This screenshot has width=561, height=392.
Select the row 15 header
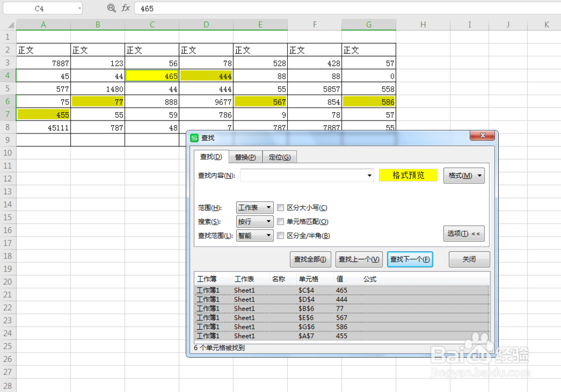pos(7,217)
